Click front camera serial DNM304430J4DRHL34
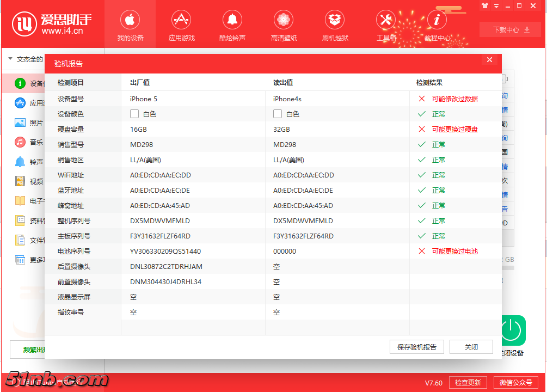Image resolution: width=547 pixels, height=392 pixels. (165, 281)
